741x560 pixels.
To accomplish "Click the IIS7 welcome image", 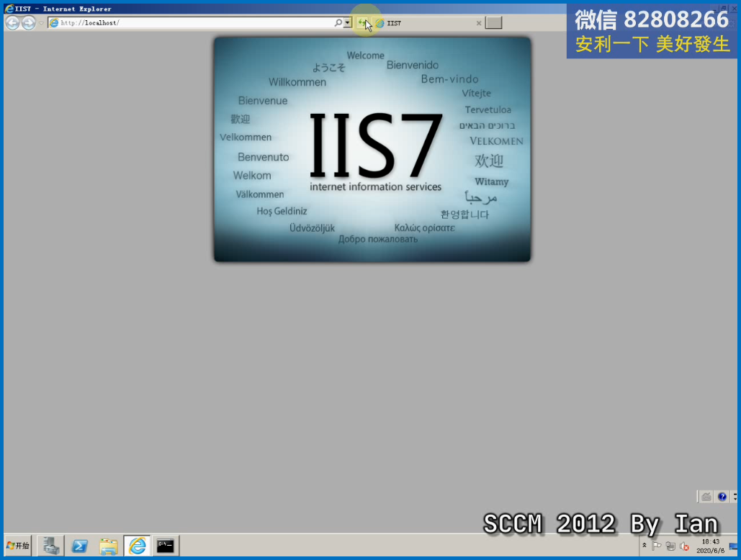I will click(x=372, y=149).
